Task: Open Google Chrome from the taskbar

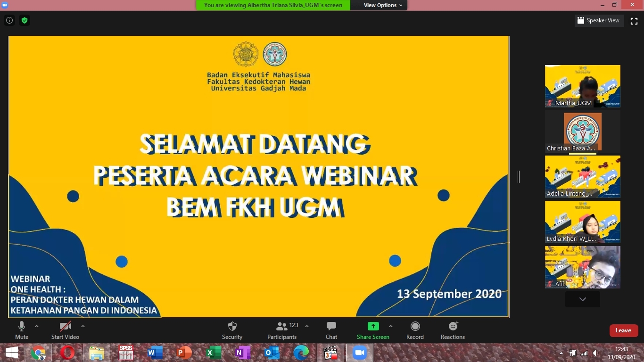Action: click(38, 353)
